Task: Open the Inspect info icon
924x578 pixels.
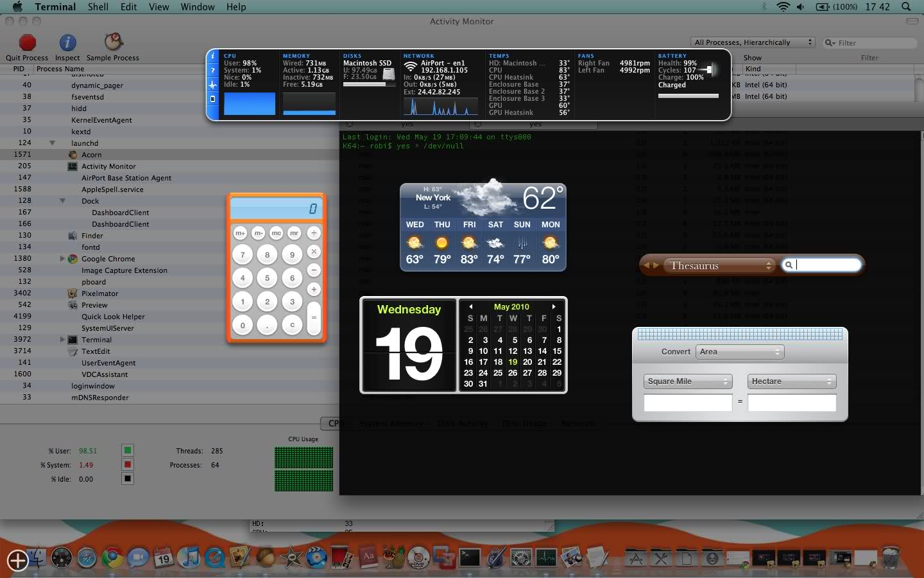Action: pos(67,42)
